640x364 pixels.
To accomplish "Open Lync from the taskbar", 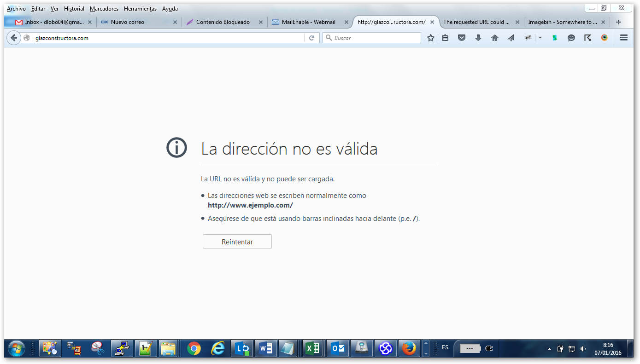I will (x=241, y=349).
